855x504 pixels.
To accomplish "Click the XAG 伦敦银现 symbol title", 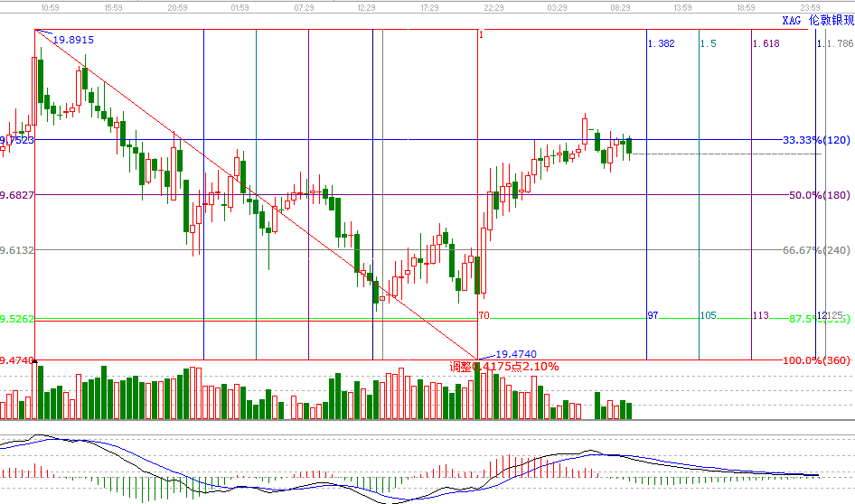I will click(x=817, y=19).
